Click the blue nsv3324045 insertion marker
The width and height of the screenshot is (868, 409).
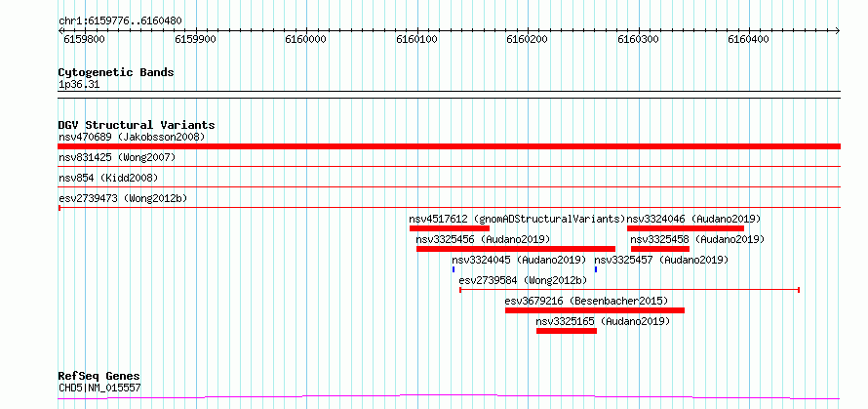point(454,269)
